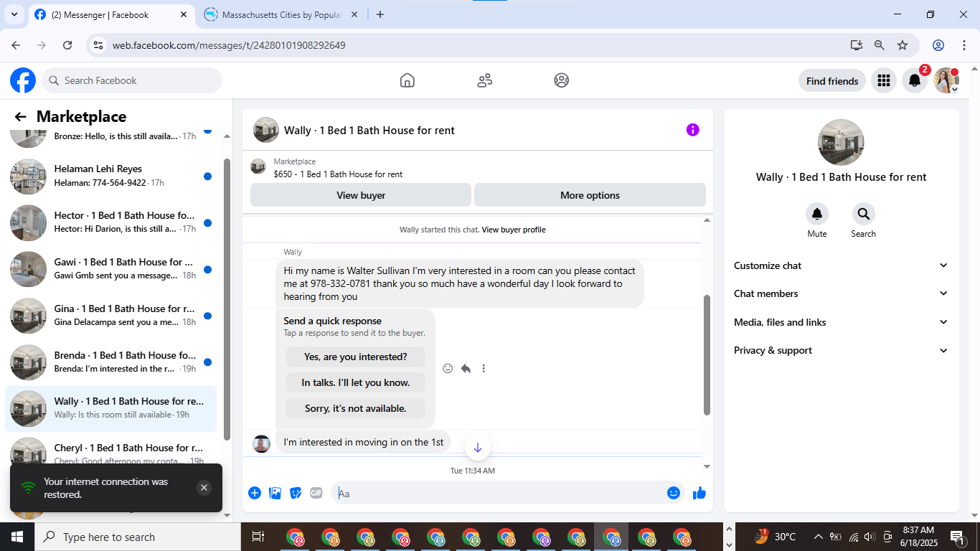Open Windows Start menu
The width and height of the screenshot is (980, 551).
click(17, 537)
